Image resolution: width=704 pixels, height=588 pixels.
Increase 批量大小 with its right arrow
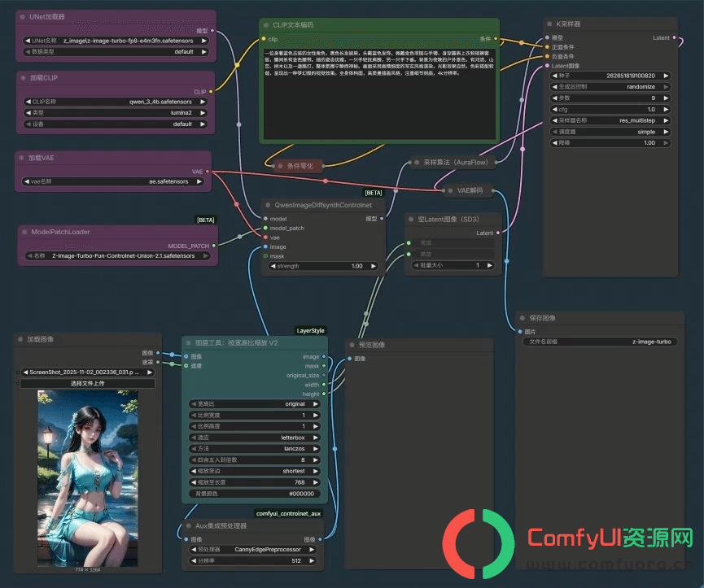[489, 265]
